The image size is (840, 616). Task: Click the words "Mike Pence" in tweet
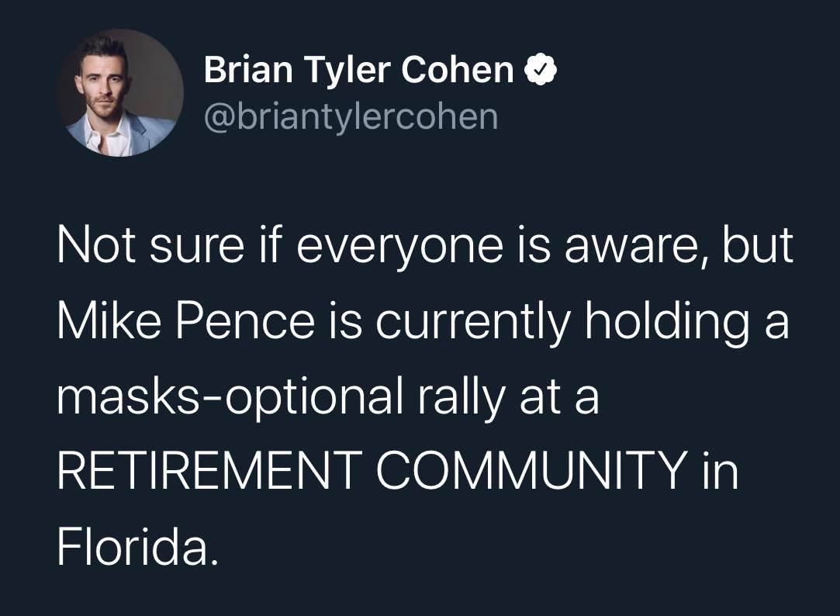pyautogui.click(x=186, y=321)
